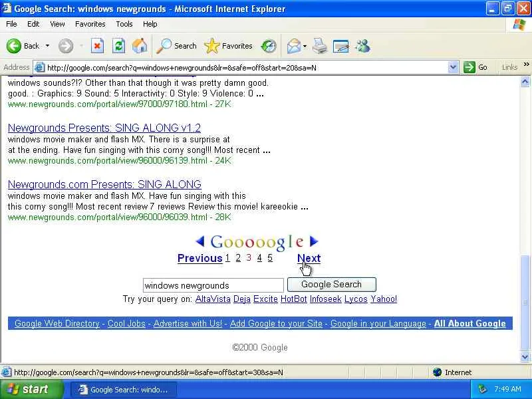This screenshot has height=399, width=532.
Task: Try the query on Deja
Action: coord(242,299)
